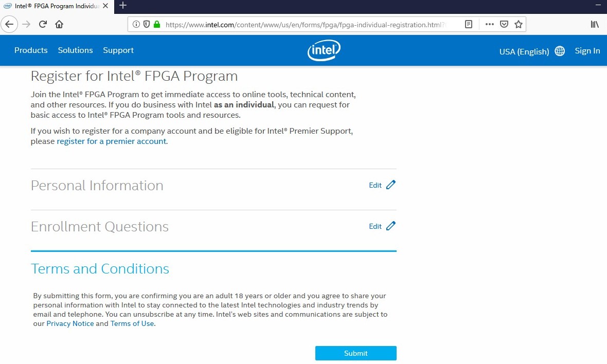Open the browser home page
607x364 pixels.
pyautogui.click(x=59, y=24)
